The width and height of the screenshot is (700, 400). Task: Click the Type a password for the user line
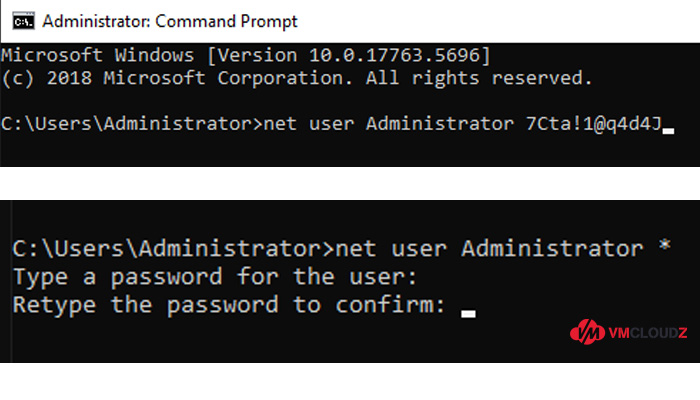(x=215, y=277)
